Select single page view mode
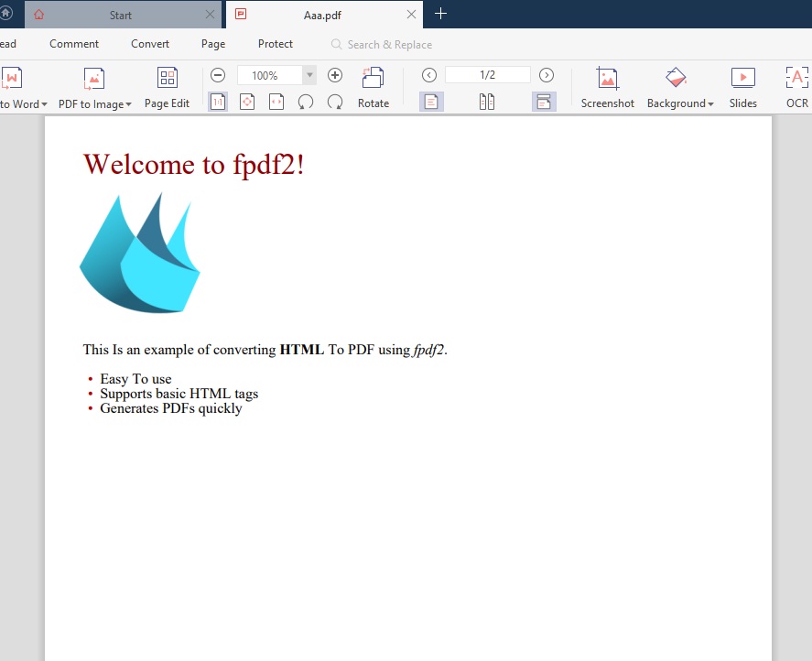This screenshot has height=661, width=812. click(x=431, y=102)
